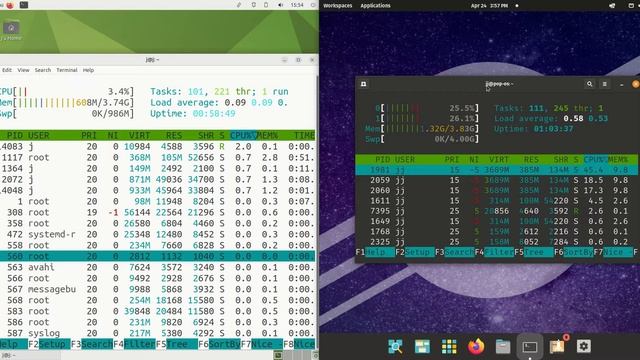Open Search menu in left terminal

coord(43,70)
